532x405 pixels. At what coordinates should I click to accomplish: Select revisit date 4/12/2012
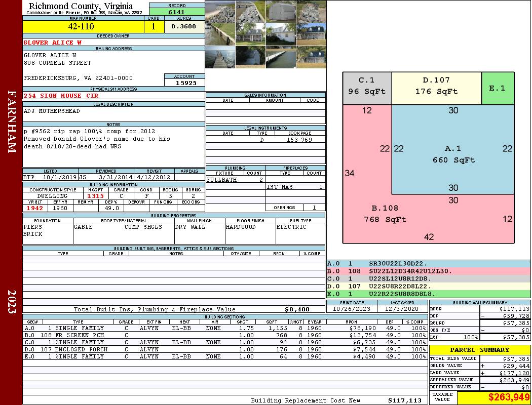coord(154,177)
